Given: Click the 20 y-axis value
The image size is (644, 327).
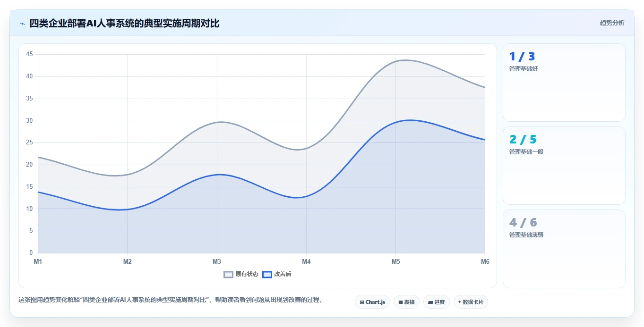Looking at the screenshot, I should coord(29,165).
